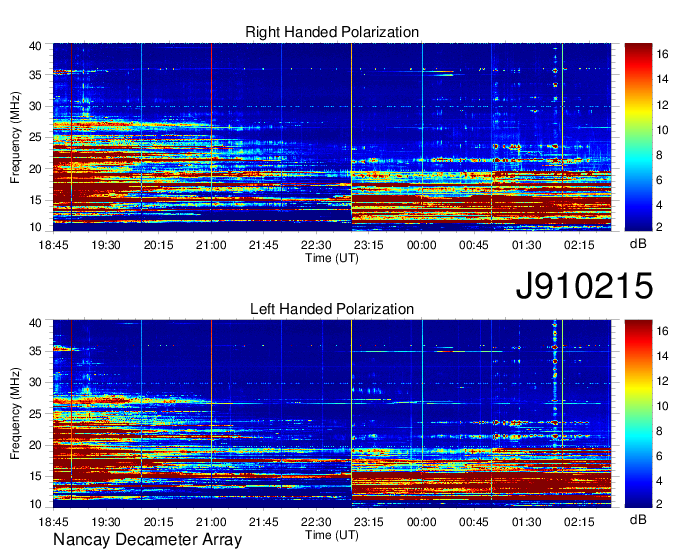Screen dimensions: 680x552
Task: Click 21:45 tick under Left Handed plot
Action: [x=264, y=522]
